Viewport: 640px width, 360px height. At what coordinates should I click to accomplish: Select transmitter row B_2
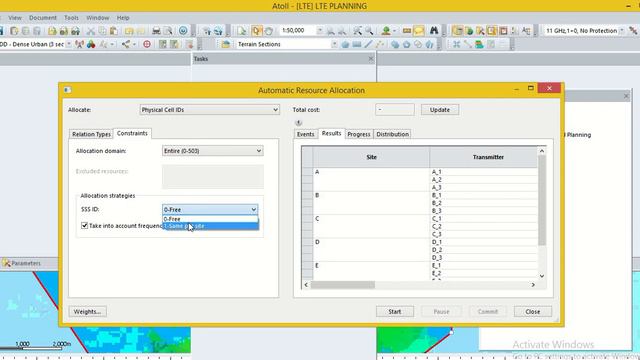[484, 203]
